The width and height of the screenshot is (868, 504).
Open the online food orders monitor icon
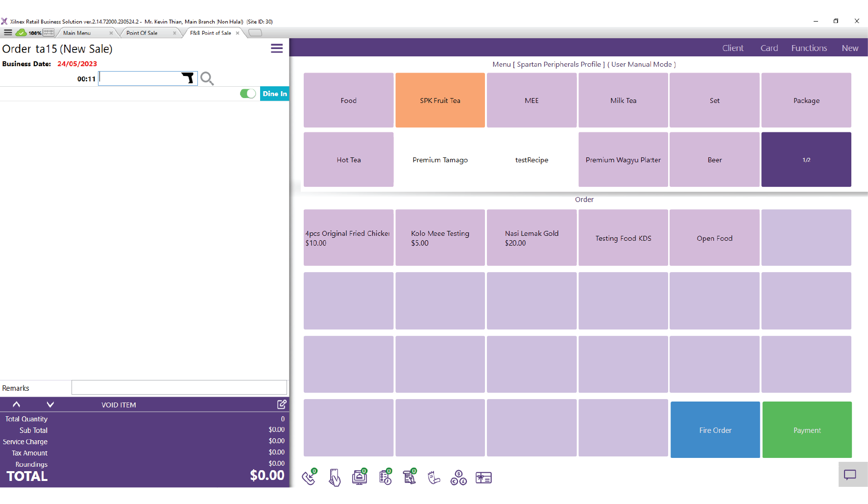(360, 477)
